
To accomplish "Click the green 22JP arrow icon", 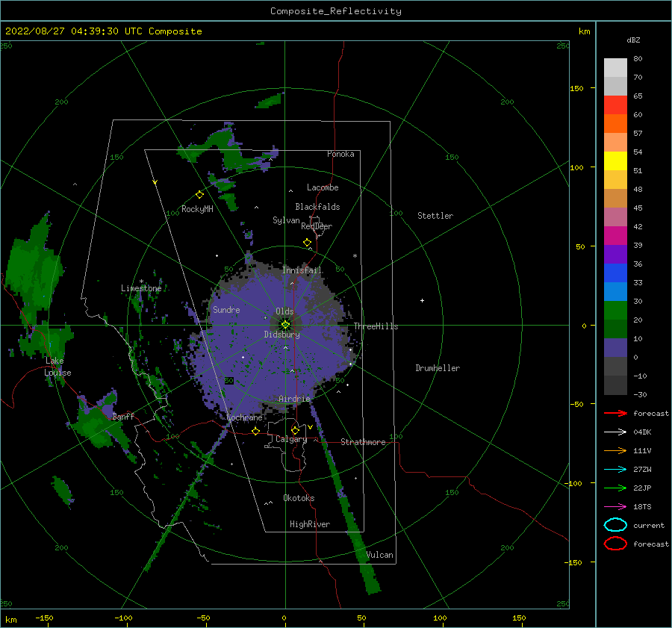I will click(615, 488).
